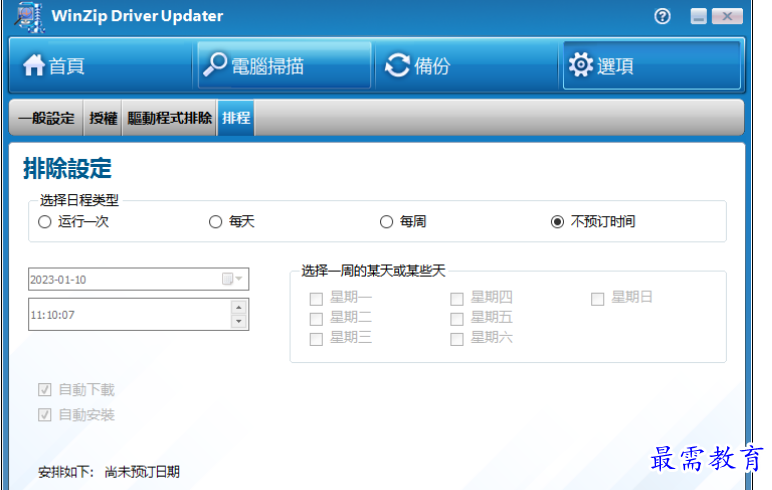The height and width of the screenshot is (490, 772).
Task: Check the 星期四 checkbox
Action: pyautogui.click(x=457, y=299)
